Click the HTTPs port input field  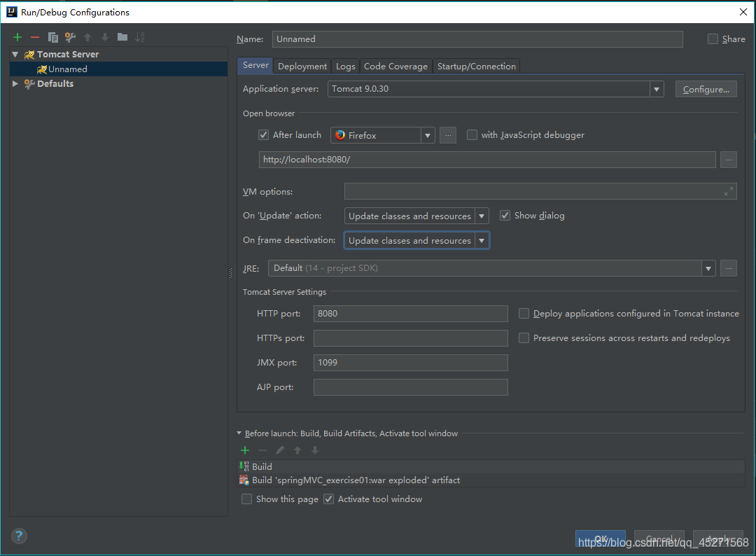pos(410,338)
